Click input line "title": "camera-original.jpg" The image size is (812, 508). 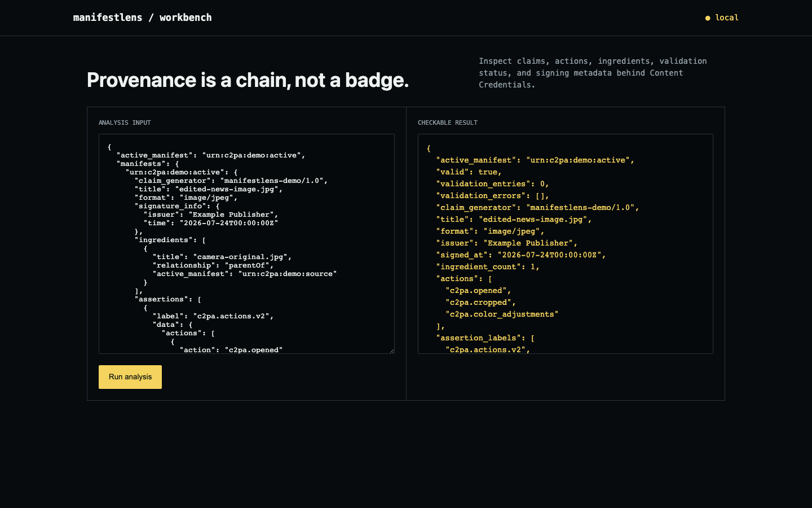click(x=222, y=257)
